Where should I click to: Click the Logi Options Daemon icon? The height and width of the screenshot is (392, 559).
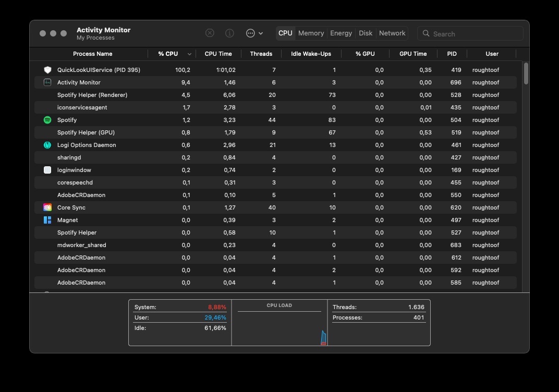pyautogui.click(x=47, y=145)
